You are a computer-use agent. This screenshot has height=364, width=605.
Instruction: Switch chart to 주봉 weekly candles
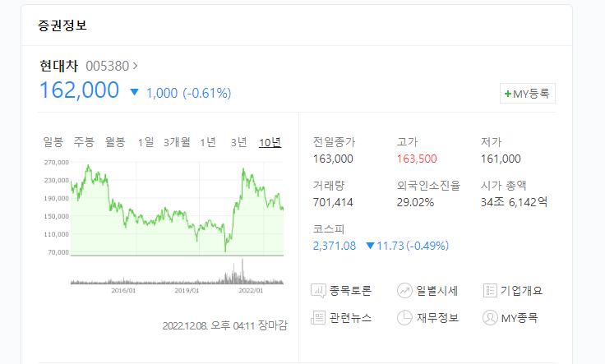click(x=84, y=142)
